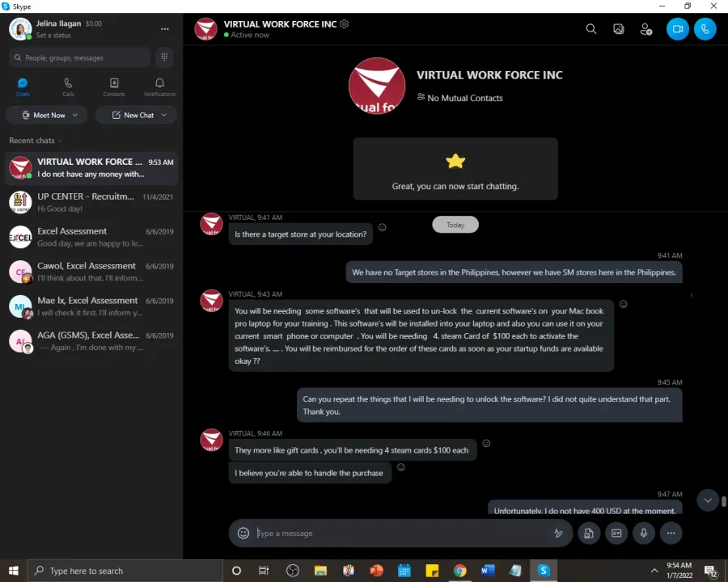
Task: Open the More options ellipsis beside Jelina Ilagan
Action: click(165, 29)
